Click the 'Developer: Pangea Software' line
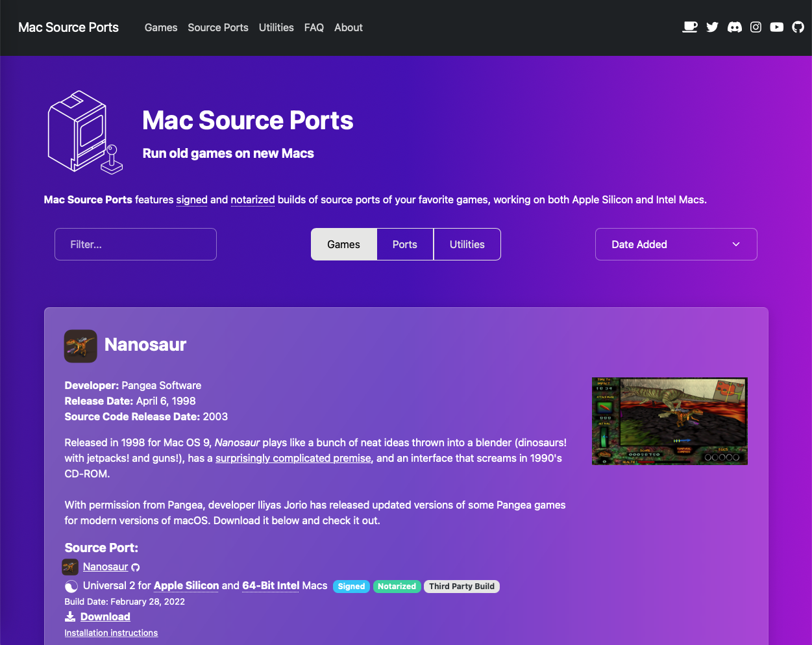812x645 pixels. coord(133,385)
